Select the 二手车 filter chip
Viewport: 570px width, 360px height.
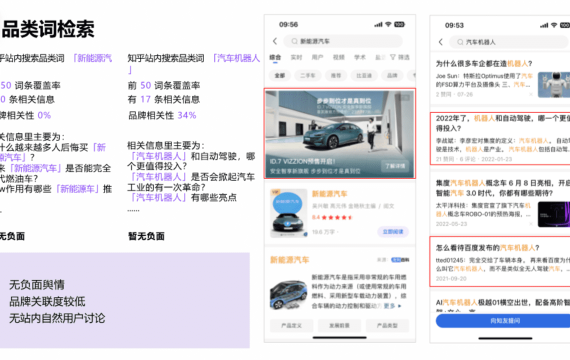click(x=308, y=75)
